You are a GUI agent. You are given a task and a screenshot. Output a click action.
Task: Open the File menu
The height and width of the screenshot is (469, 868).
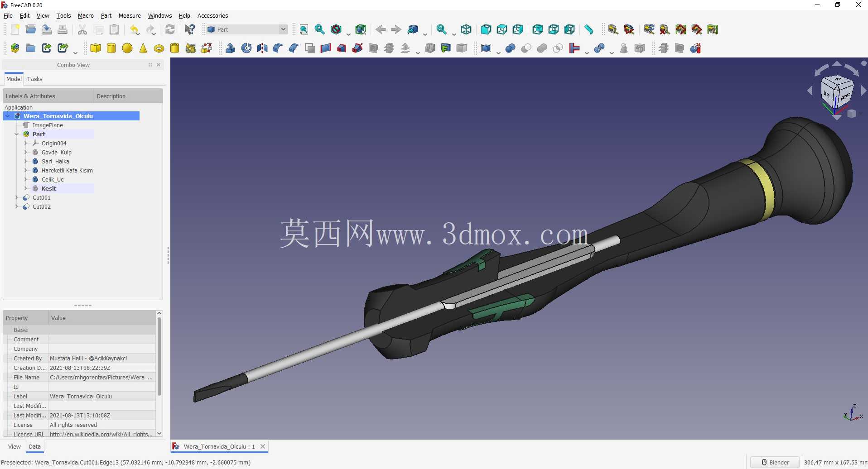click(x=8, y=15)
